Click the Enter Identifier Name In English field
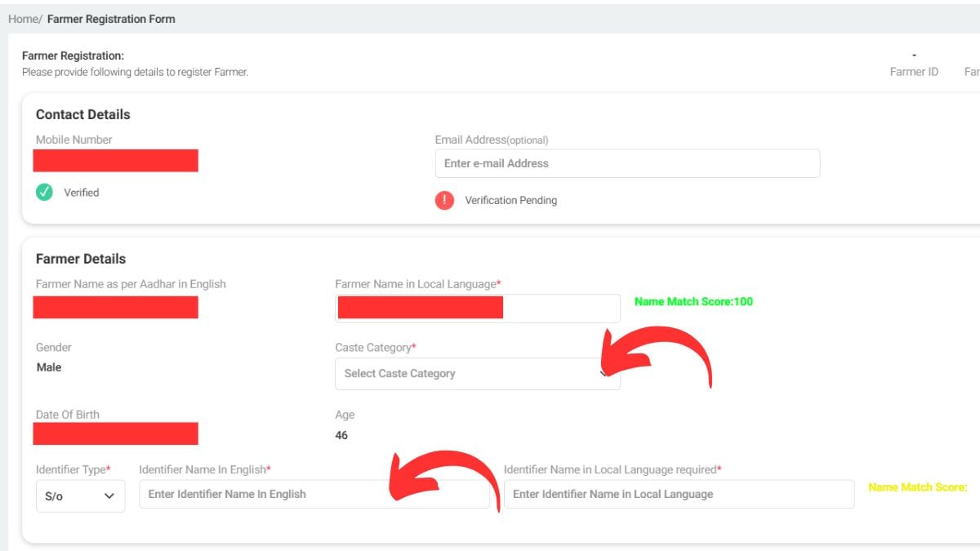980x551 pixels. tap(314, 494)
